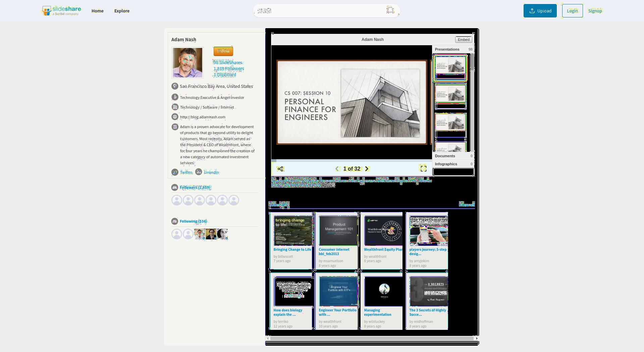Open Consumer internet bbl_feb2013 title link
Image resolution: width=644 pixels, height=352 pixels.
334,252
